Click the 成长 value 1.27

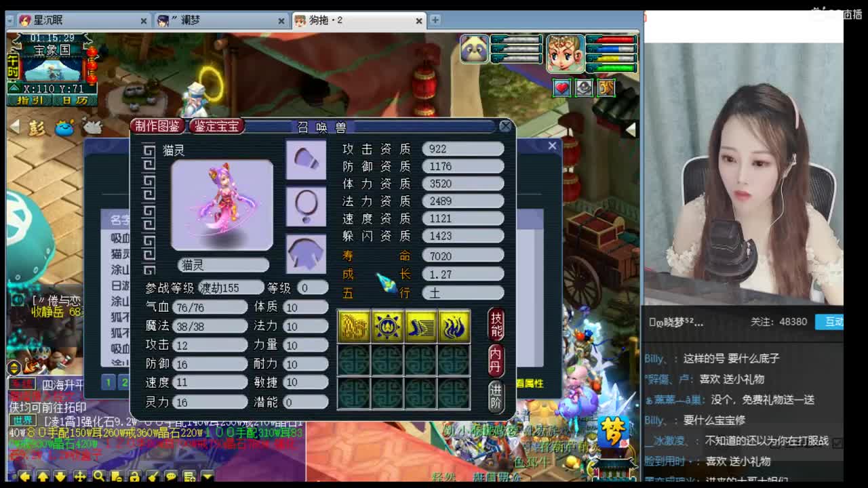[x=462, y=274]
